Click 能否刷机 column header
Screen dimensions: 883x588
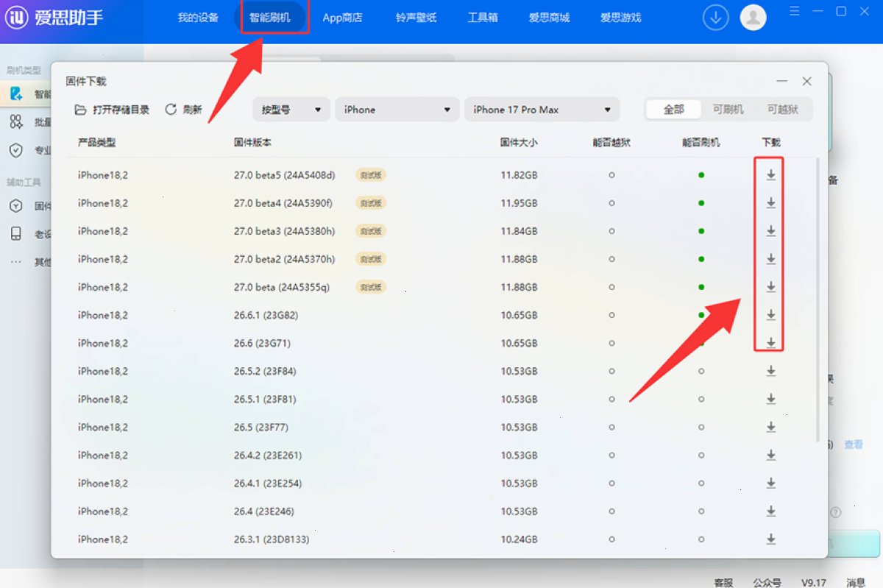click(x=701, y=142)
